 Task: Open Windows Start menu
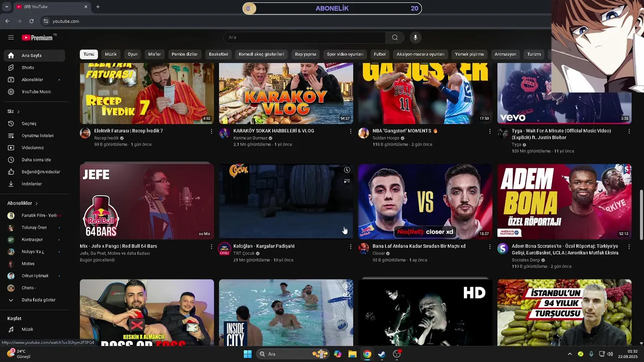click(x=248, y=354)
